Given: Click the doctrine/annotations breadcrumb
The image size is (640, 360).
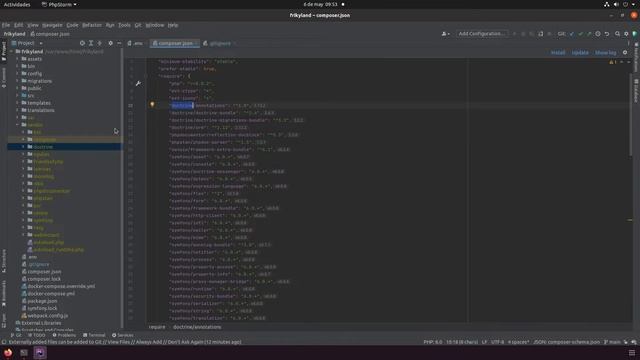Looking at the screenshot, I should (197, 327).
